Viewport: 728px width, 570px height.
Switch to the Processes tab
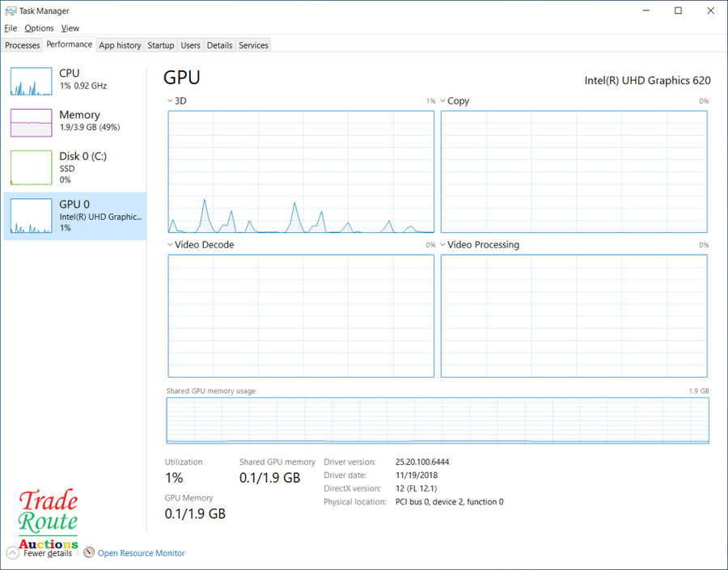(x=23, y=45)
